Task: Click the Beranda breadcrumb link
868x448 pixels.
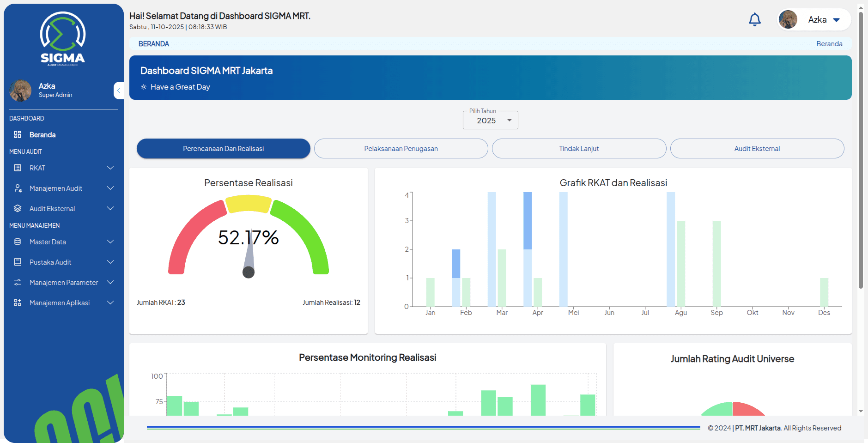Action: point(829,44)
